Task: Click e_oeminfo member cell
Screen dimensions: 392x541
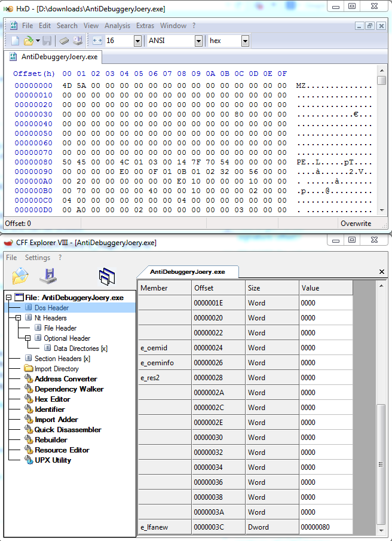Action: pyautogui.click(x=165, y=363)
